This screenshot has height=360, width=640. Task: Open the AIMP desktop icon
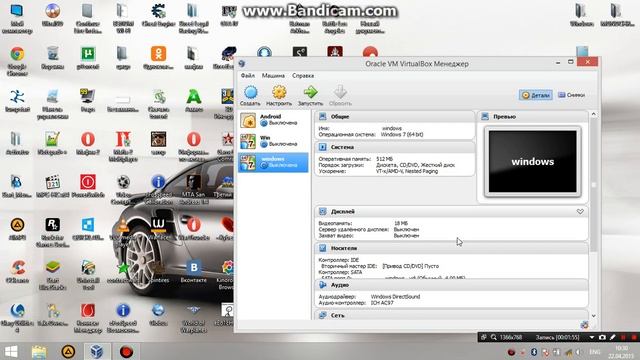tap(17, 229)
